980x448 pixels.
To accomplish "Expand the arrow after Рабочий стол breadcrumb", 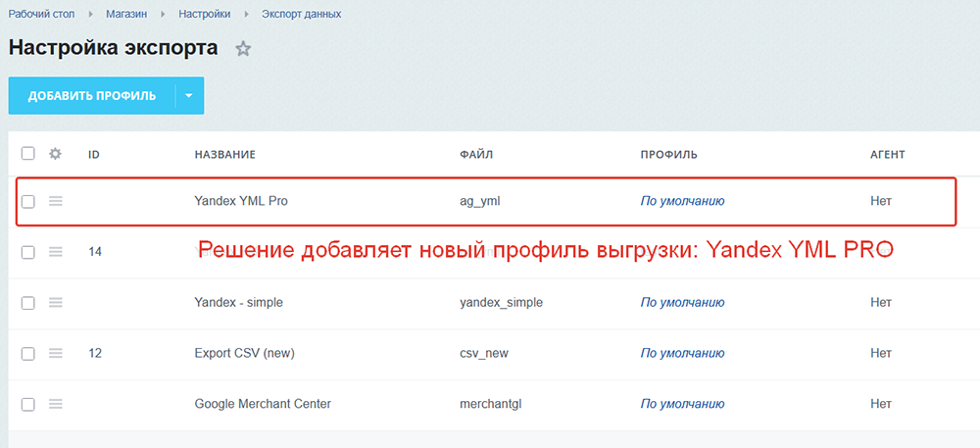I will pyautogui.click(x=90, y=15).
